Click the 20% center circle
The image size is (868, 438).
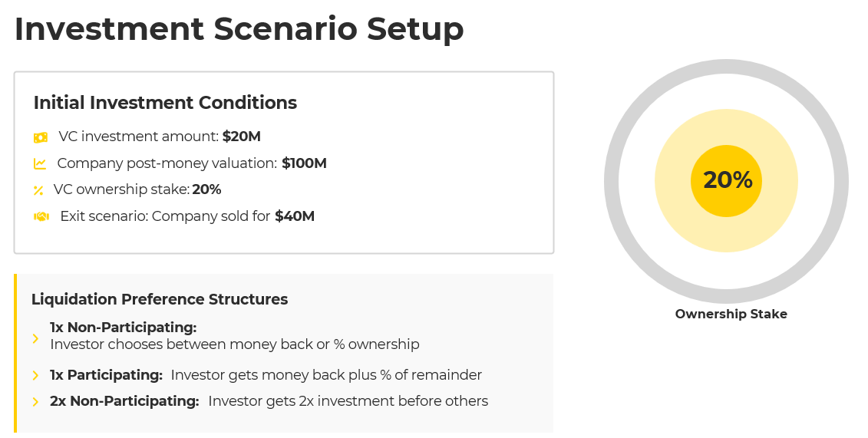click(726, 180)
